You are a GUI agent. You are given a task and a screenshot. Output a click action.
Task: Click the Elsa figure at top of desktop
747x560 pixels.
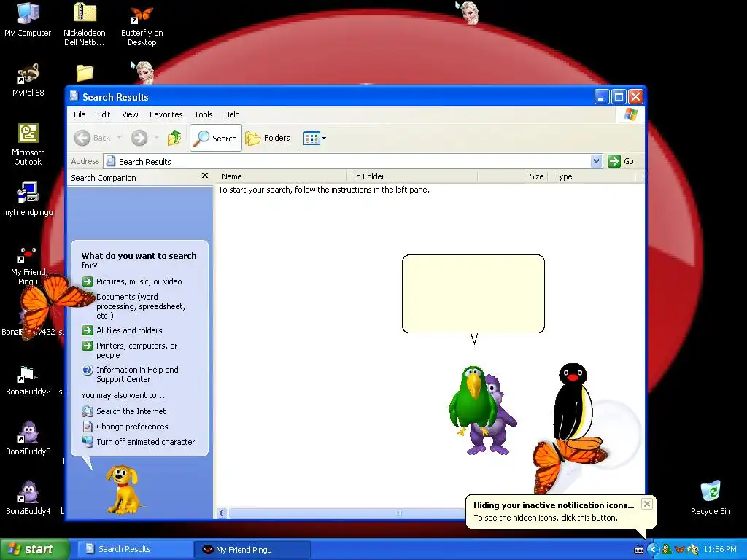pos(469,12)
